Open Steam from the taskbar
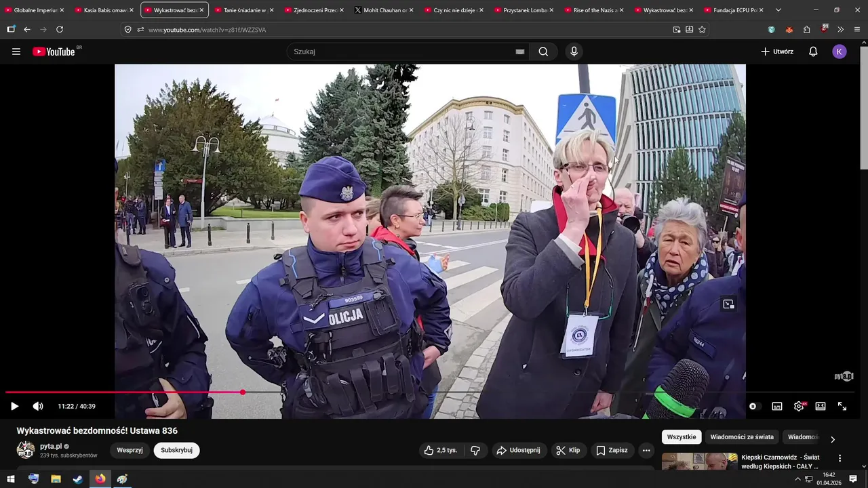This screenshot has width=868, height=488. [x=78, y=479]
